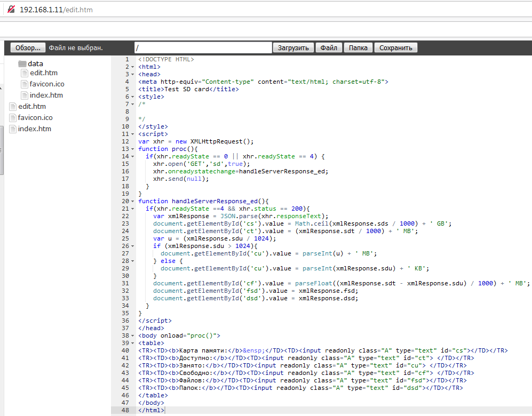
Task: Fold the proc function at line 13
Action: 133,149
